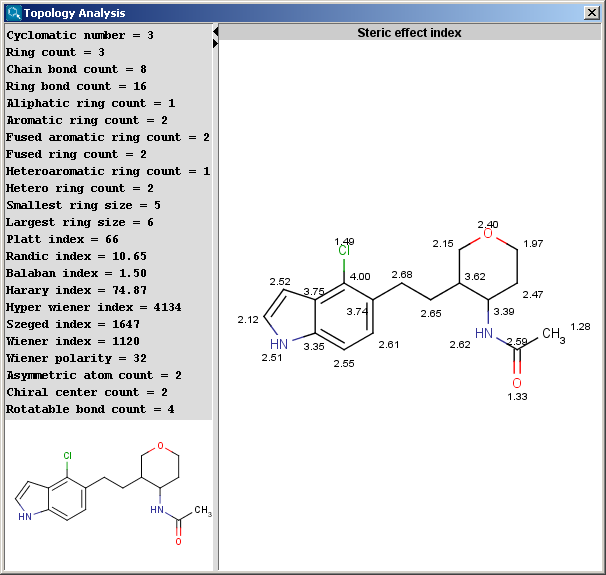Image resolution: width=606 pixels, height=575 pixels.
Task: Select the Platt index = 66 entry
Action: [63, 239]
